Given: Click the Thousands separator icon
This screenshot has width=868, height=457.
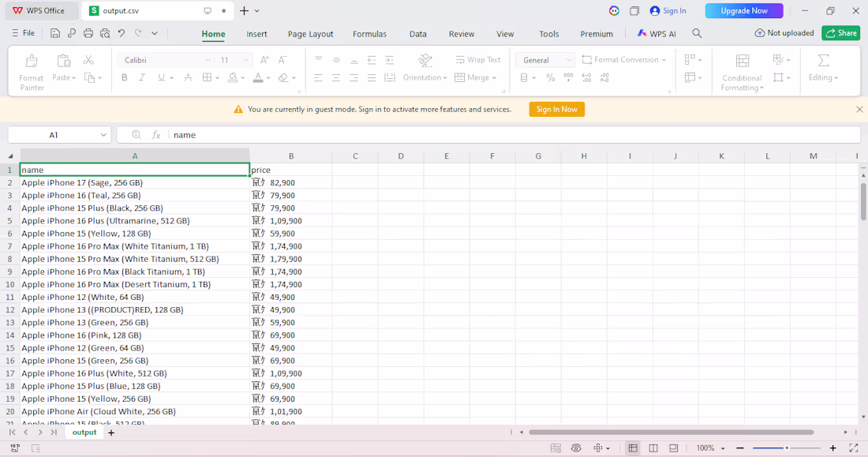Looking at the screenshot, I should [568, 78].
